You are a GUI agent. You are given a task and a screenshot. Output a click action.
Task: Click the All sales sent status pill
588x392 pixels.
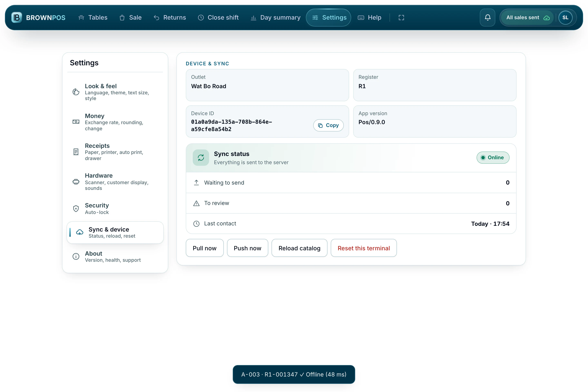(528, 18)
